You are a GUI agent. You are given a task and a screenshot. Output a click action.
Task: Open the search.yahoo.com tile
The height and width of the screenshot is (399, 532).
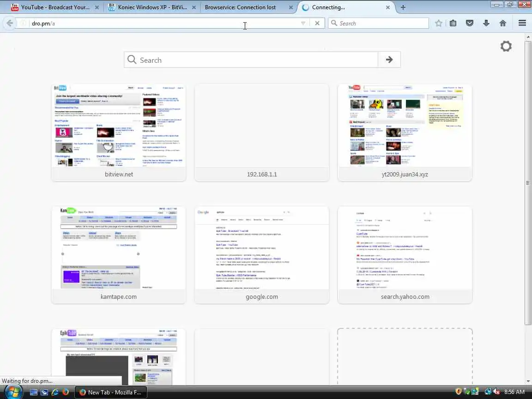pyautogui.click(x=405, y=255)
